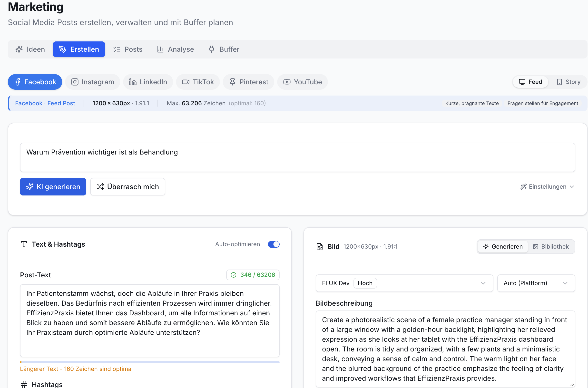Click the Facebook · Feed Post label
Viewport: 588px width, 388px height.
pyautogui.click(x=45, y=103)
